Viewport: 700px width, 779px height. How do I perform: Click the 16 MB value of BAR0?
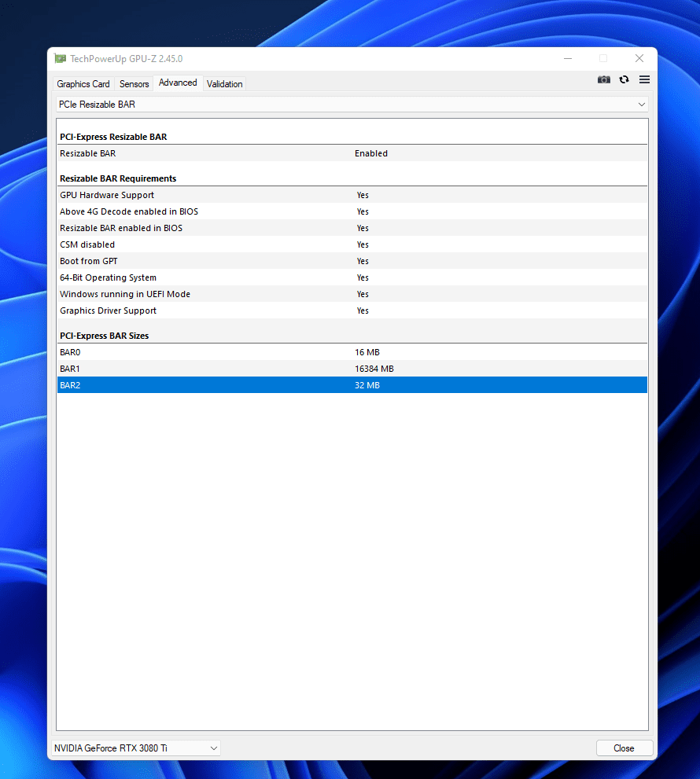(367, 352)
